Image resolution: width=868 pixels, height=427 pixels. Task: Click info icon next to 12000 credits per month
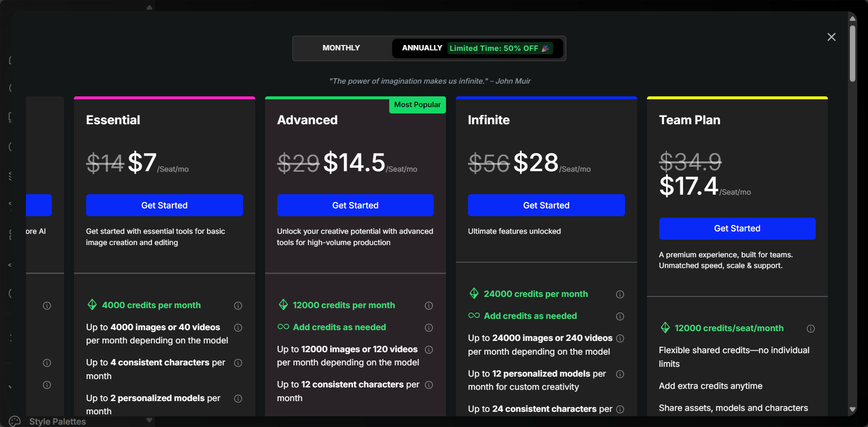(x=429, y=306)
